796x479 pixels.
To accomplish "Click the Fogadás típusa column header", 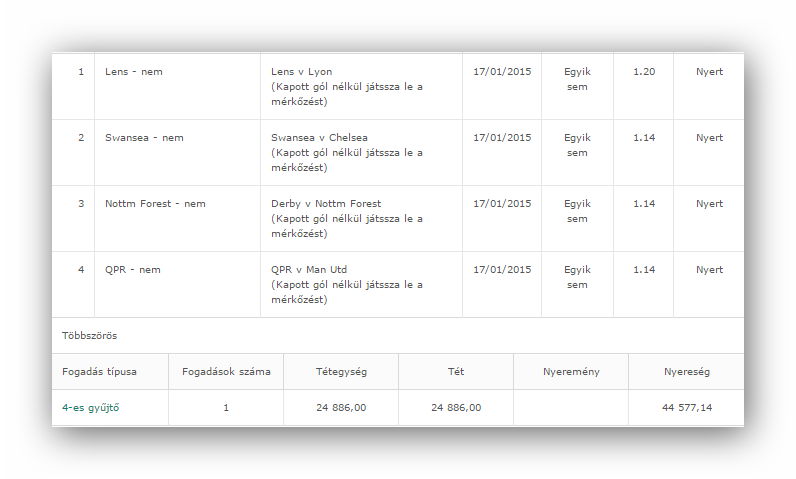I will pyautogui.click(x=99, y=372).
